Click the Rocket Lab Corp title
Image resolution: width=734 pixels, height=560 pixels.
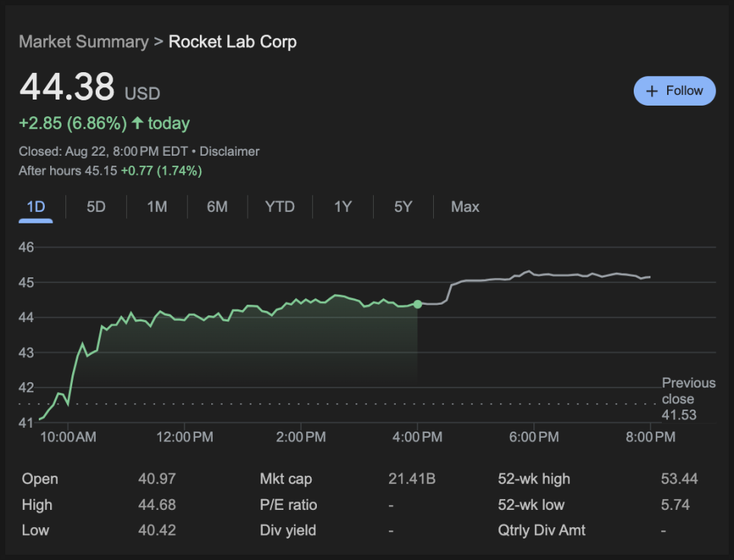233,42
